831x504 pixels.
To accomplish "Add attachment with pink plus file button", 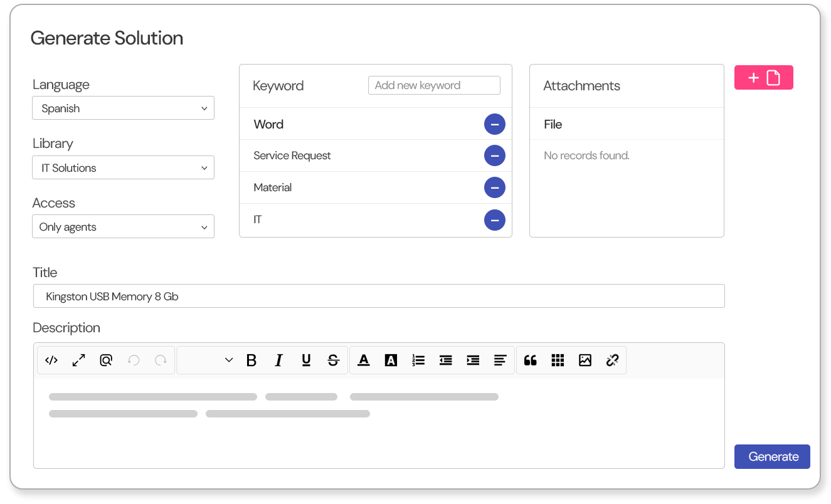I will click(764, 78).
